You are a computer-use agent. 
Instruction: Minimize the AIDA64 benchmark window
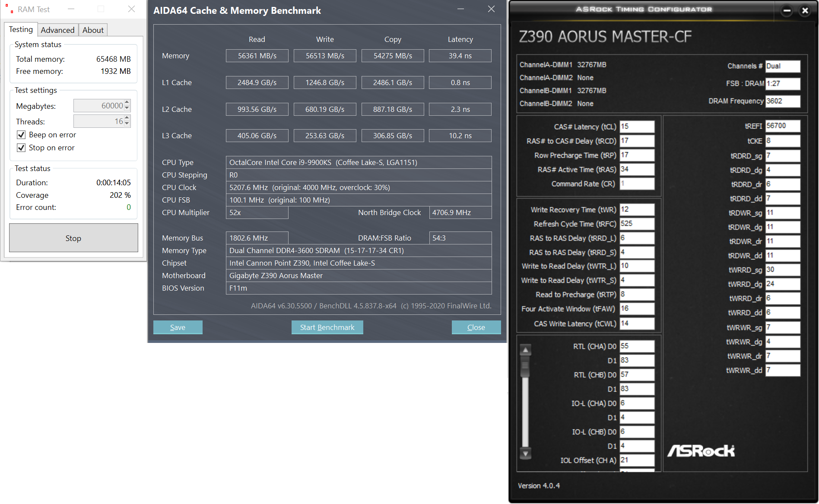click(x=460, y=9)
